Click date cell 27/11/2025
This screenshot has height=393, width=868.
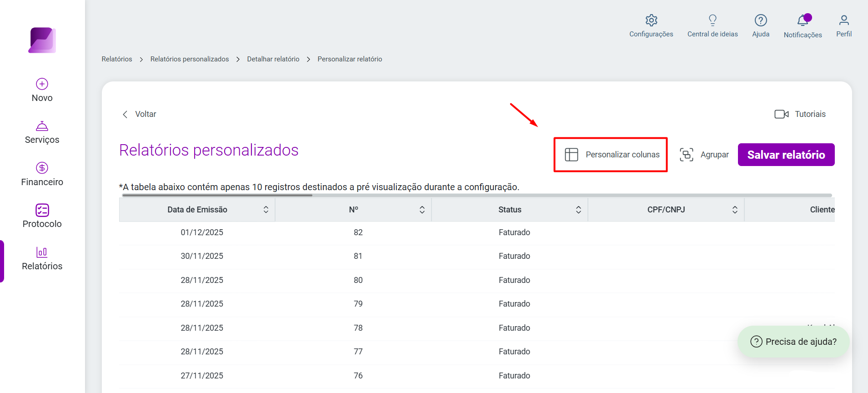point(202,376)
